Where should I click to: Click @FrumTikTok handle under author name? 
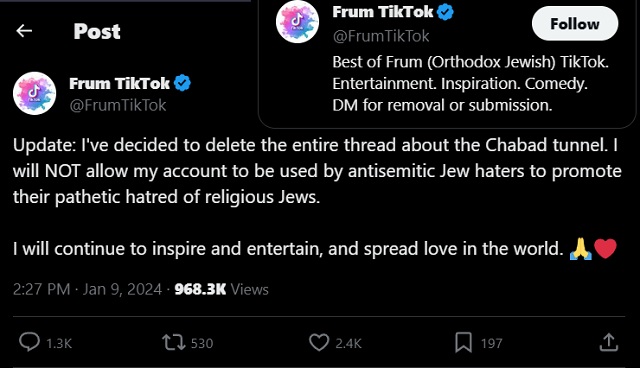pos(118,105)
